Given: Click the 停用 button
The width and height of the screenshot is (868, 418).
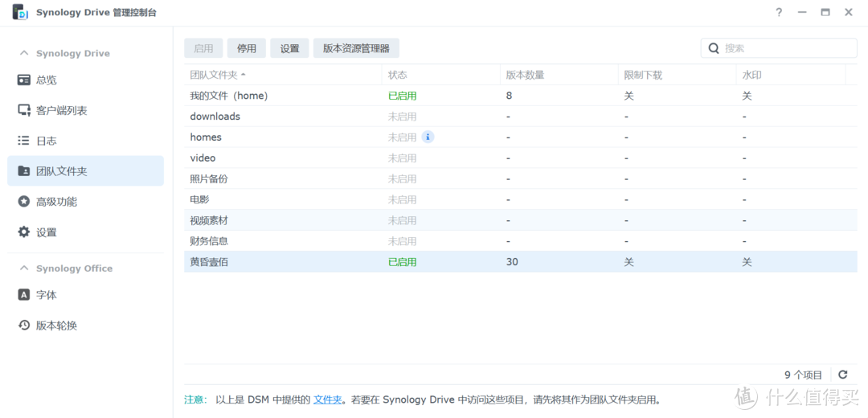Looking at the screenshot, I should pos(247,48).
